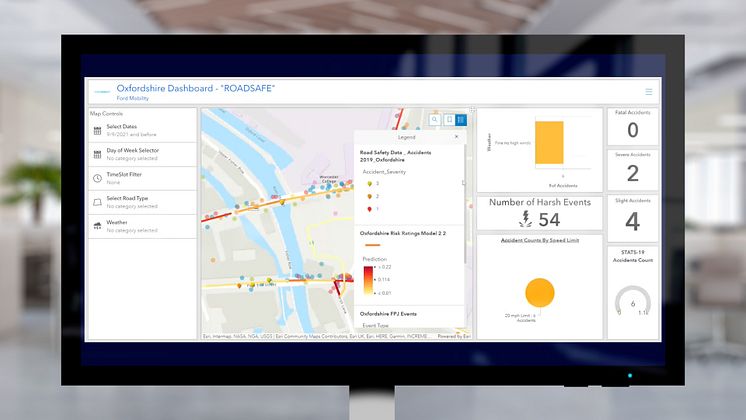Click the harsh events lightning icon

tap(526, 219)
